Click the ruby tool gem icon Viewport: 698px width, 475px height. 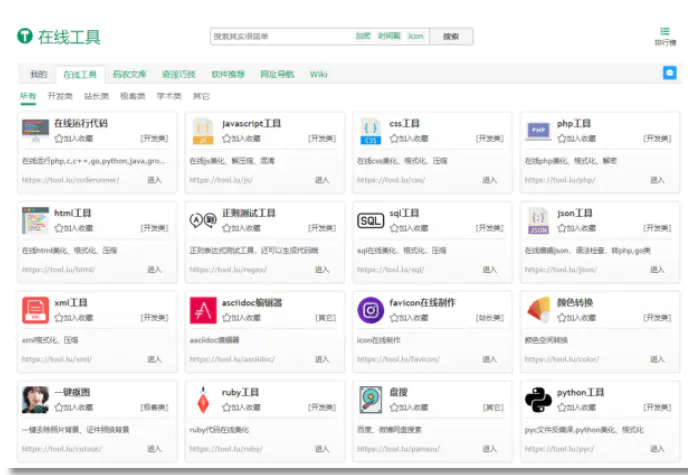[x=203, y=400]
